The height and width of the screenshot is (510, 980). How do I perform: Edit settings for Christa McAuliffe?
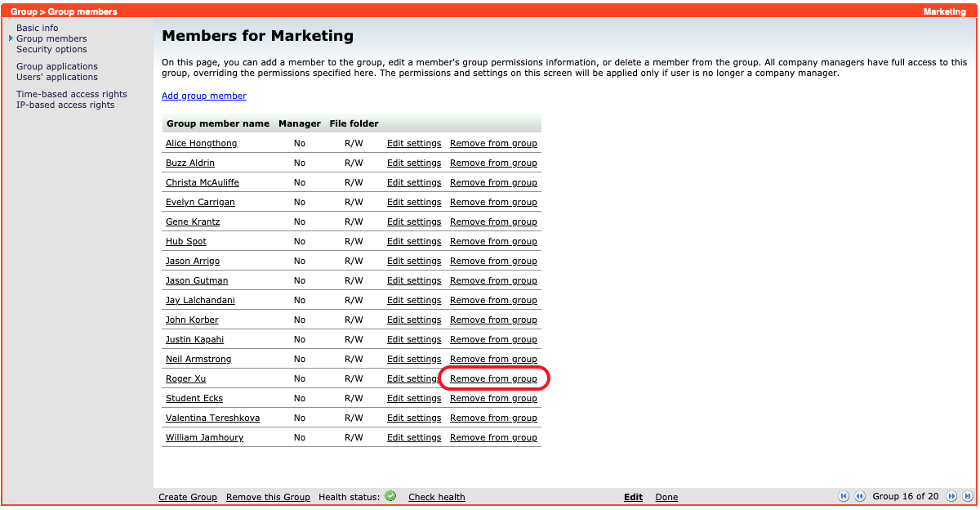tap(414, 182)
